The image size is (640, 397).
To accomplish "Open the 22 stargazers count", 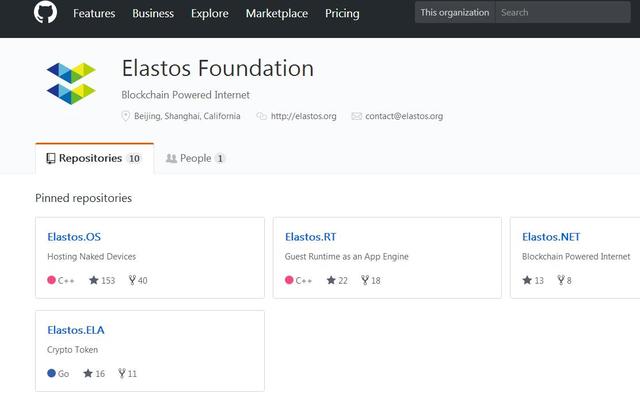I will coord(343,280).
